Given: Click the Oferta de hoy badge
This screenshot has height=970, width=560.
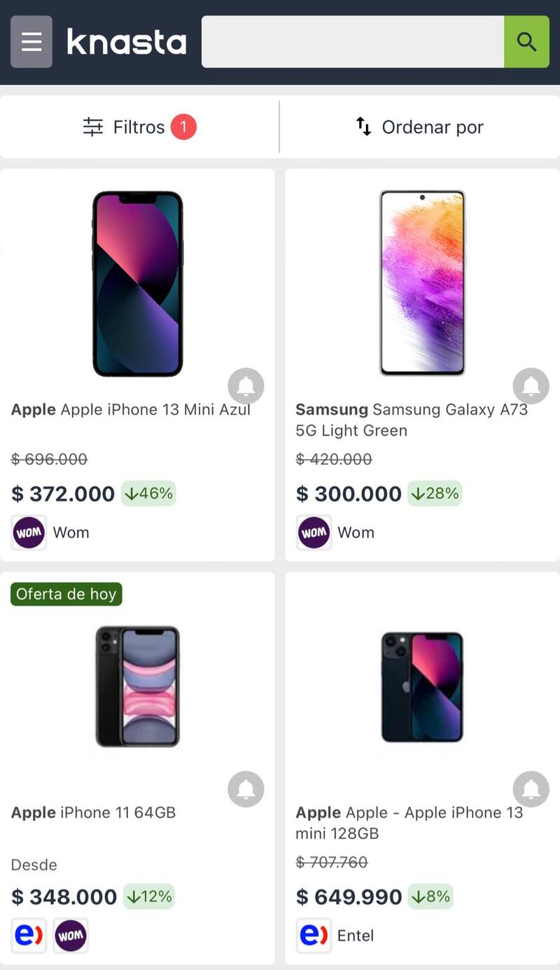Looking at the screenshot, I should [66, 594].
